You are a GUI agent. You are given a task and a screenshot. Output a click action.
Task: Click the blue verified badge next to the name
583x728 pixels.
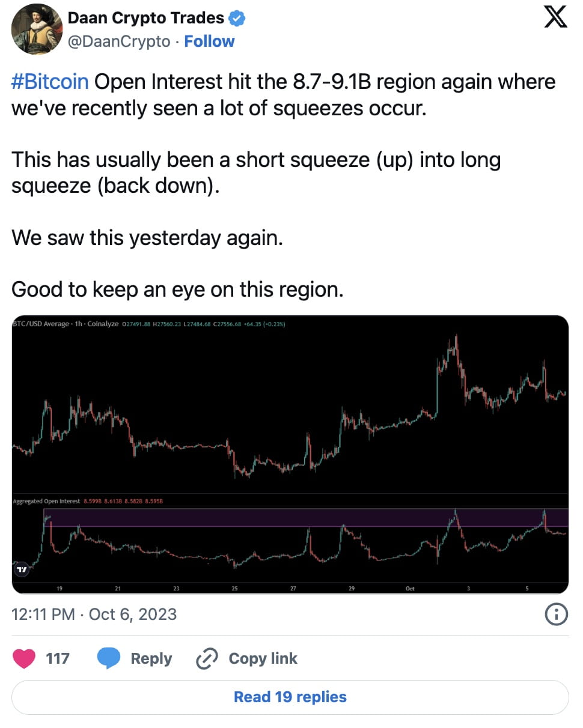(x=237, y=18)
